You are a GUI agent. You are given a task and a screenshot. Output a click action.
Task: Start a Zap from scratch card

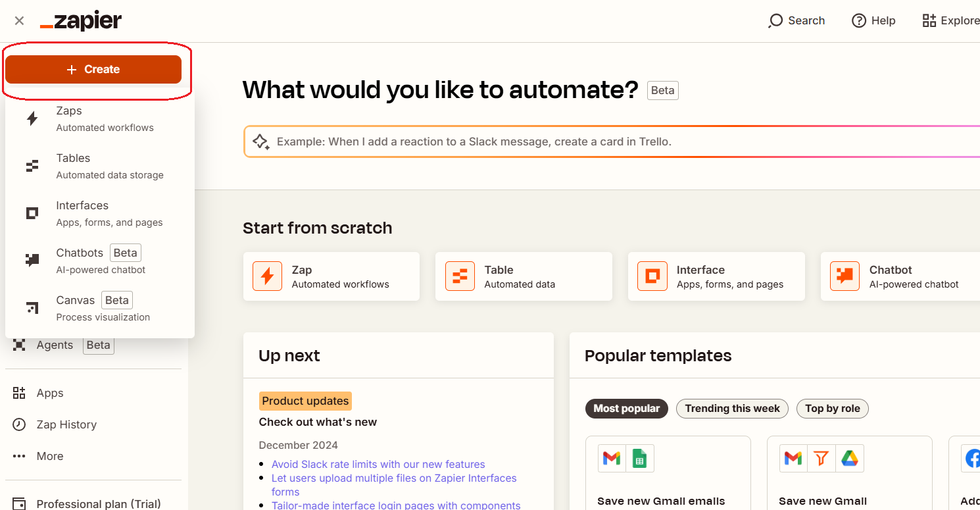[x=331, y=276]
